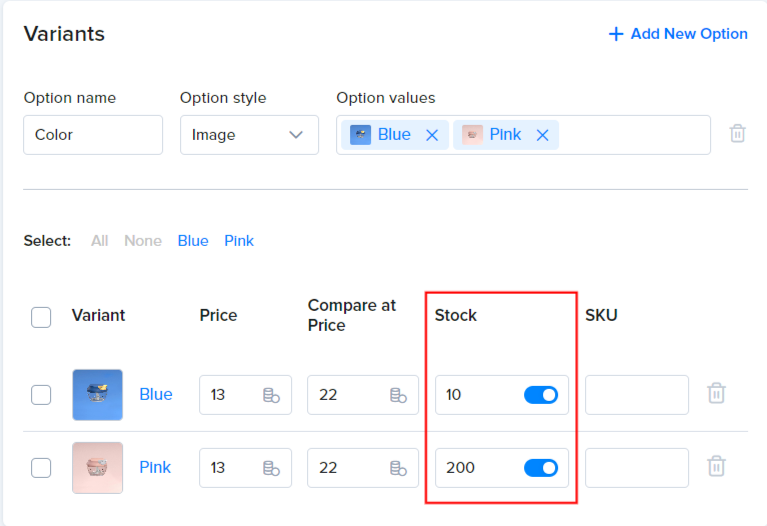Image resolution: width=767 pixels, height=526 pixels.
Task: Check the select-all variants checkbox
Action: click(41, 318)
